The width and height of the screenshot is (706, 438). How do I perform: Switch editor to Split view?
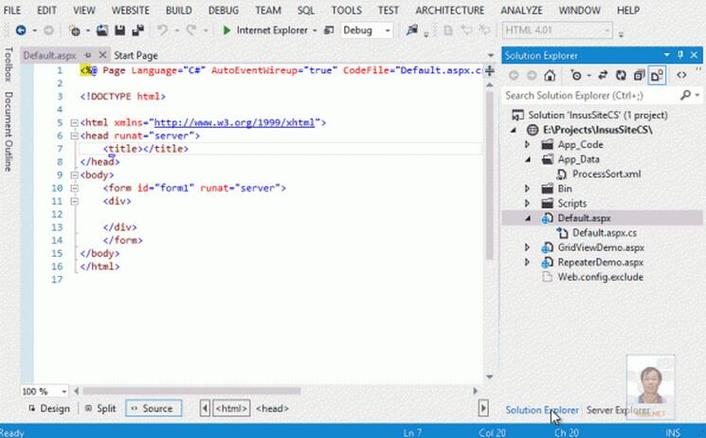click(x=102, y=408)
